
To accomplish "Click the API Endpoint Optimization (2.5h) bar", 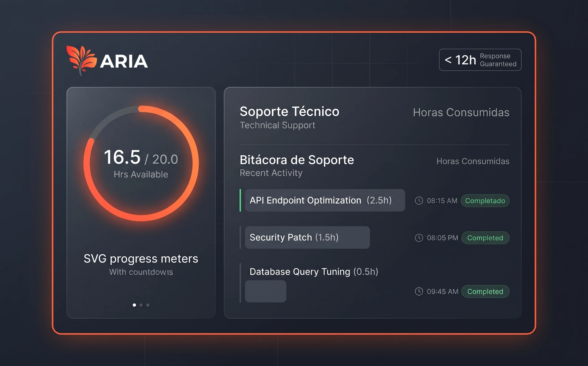I will [325, 200].
